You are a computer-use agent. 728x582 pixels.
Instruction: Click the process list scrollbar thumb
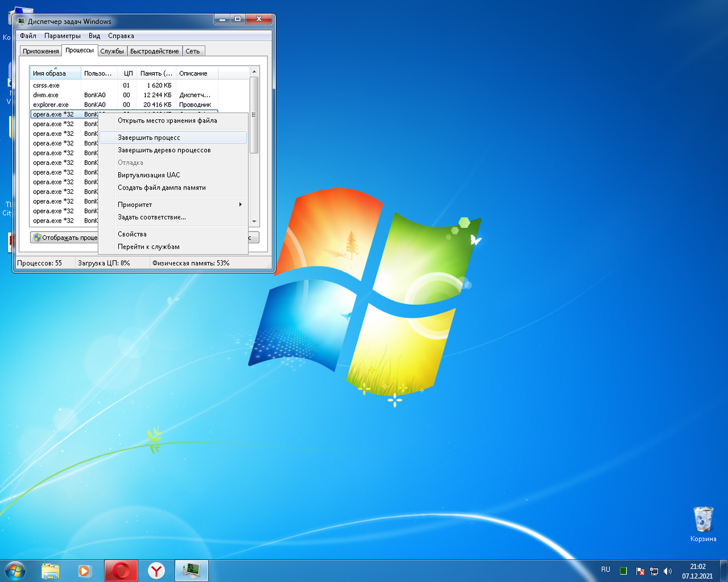tap(255, 115)
